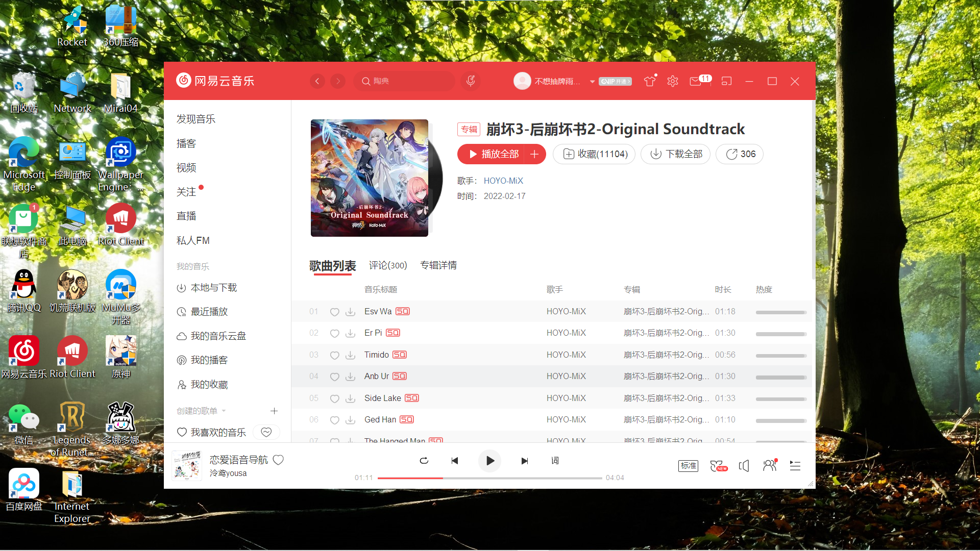
Task: Like the song Ged Han
Action: 334,420
